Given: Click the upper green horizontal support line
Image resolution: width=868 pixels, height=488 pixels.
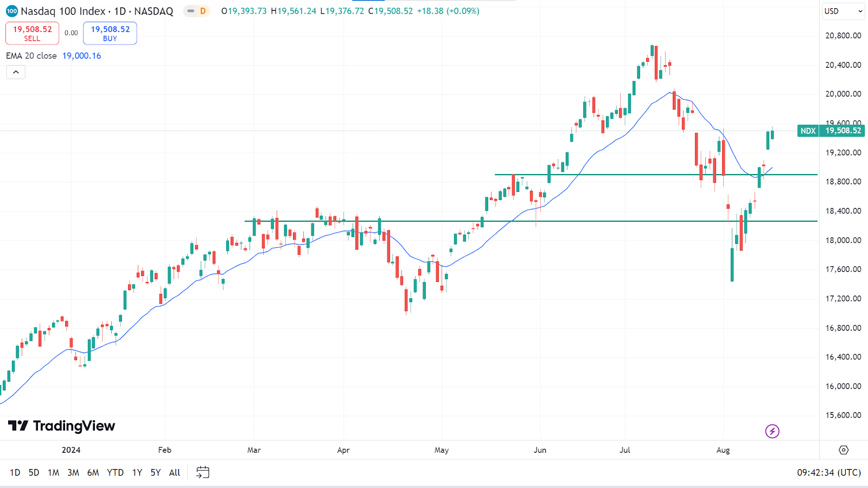Looking at the screenshot, I should 655,175.
